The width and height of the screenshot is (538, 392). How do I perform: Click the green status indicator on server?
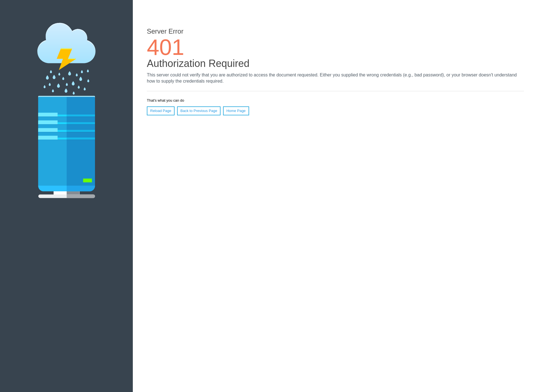coord(88,180)
